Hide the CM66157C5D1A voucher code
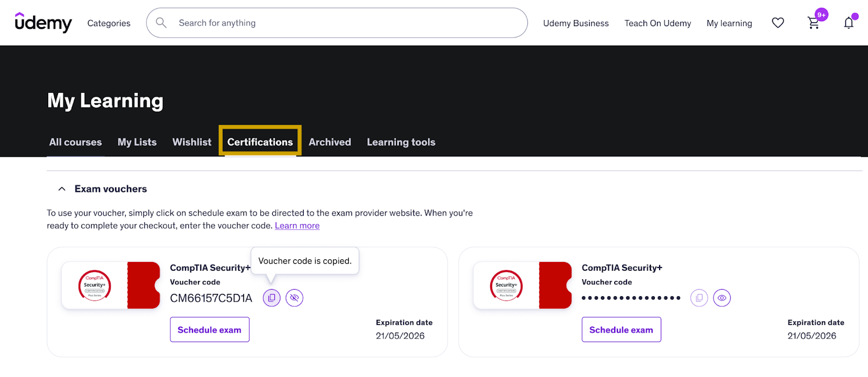Screen dimensions: 868x377 point(295,298)
